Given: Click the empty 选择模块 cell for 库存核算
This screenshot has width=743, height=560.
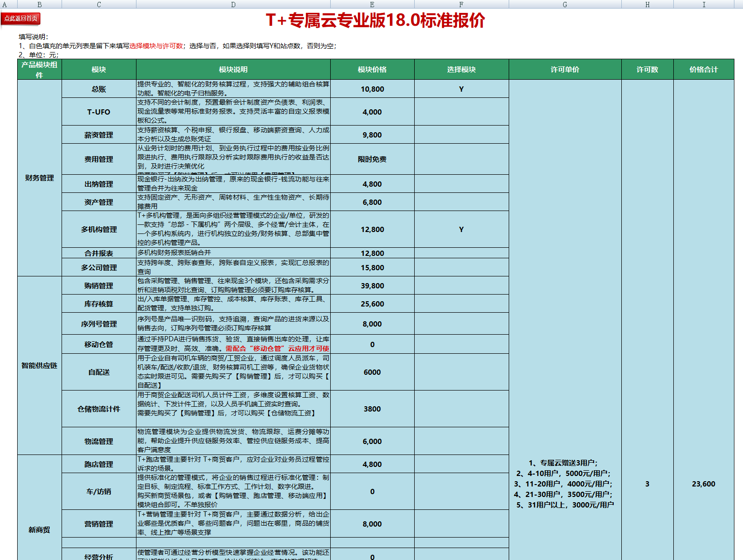Looking at the screenshot, I should pos(461,304).
